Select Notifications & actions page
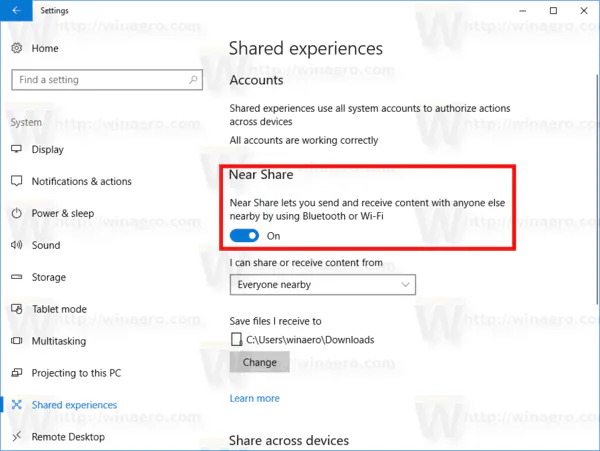The height and width of the screenshot is (451, 600). tap(82, 181)
